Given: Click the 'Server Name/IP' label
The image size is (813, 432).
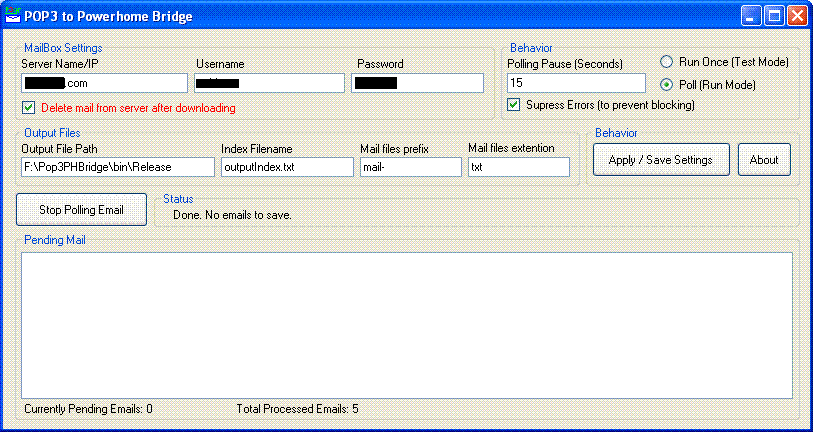Looking at the screenshot, I should click(60, 64).
